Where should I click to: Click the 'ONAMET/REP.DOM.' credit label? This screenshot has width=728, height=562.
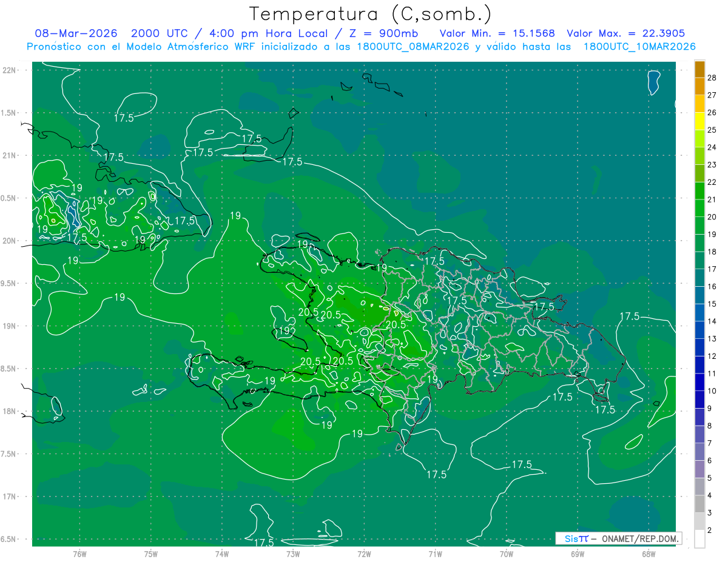point(639,538)
